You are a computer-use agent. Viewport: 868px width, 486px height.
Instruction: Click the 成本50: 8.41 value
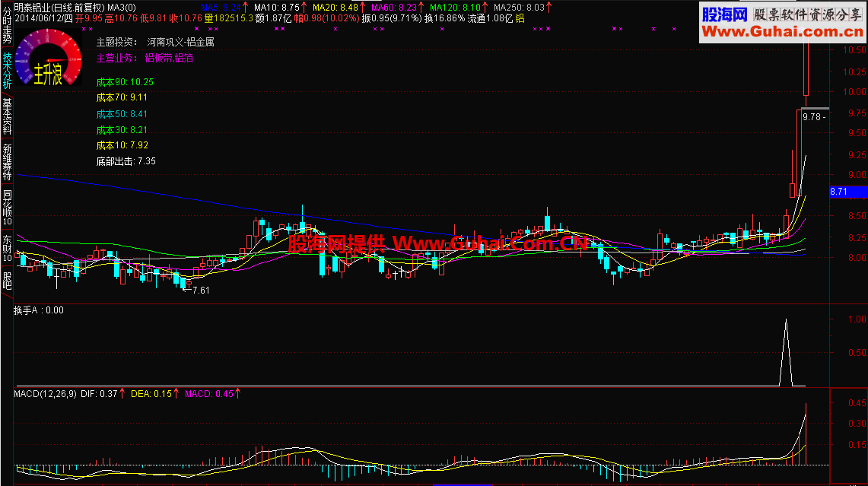click(x=122, y=114)
